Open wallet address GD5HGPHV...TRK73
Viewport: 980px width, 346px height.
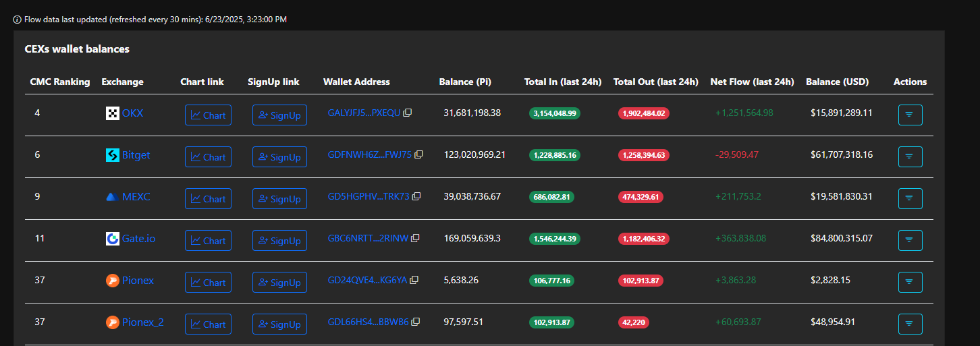point(369,196)
